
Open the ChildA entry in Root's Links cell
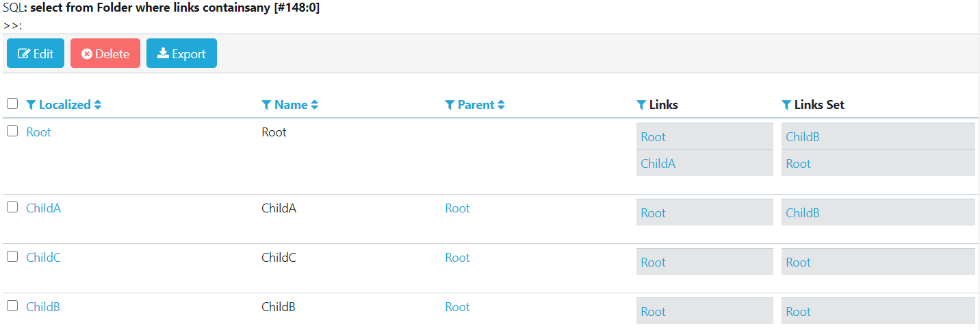pos(658,164)
